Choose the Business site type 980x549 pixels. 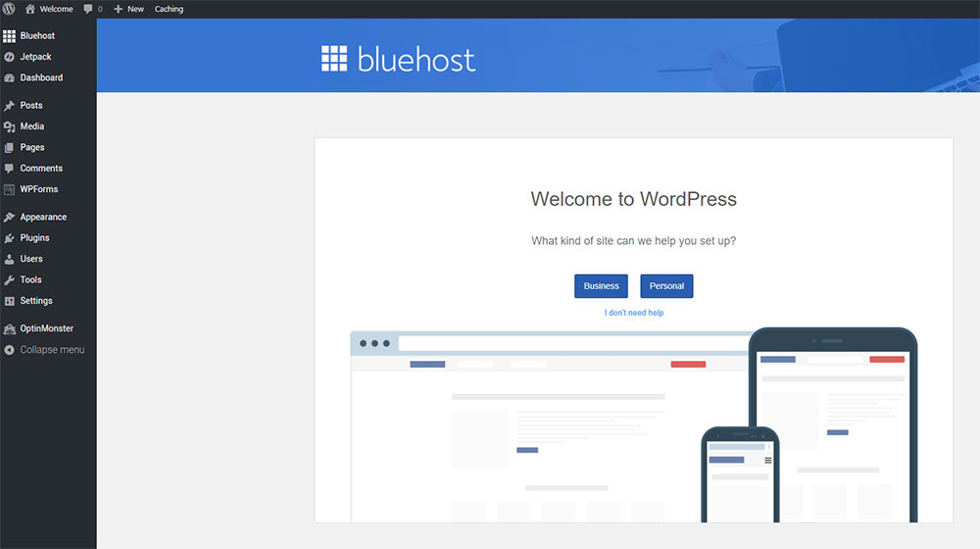click(601, 285)
